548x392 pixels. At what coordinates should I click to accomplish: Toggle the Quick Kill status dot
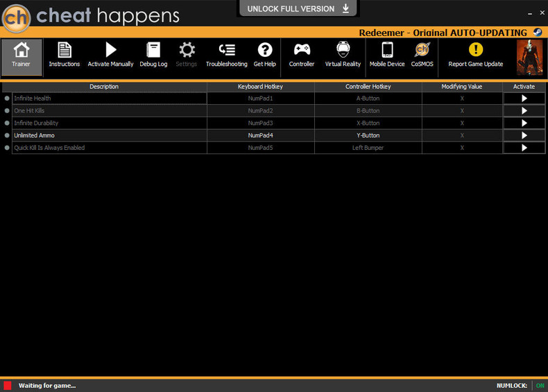[x=7, y=148]
